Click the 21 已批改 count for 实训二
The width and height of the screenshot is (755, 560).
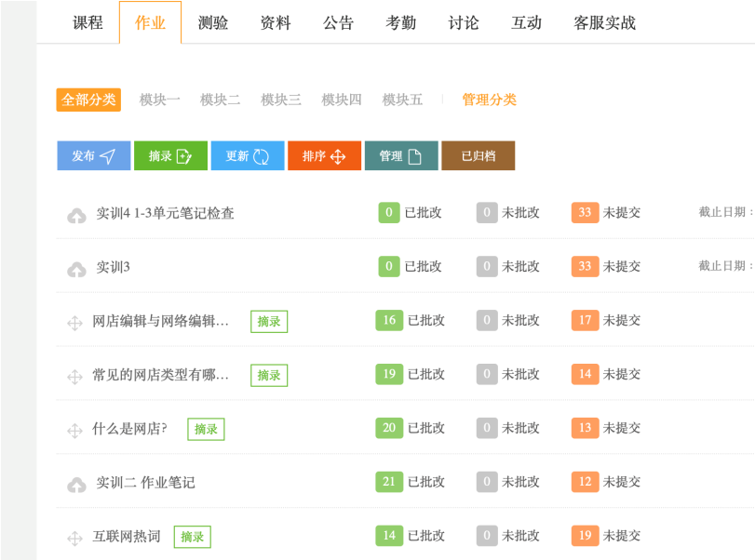(x=389, y=482)
